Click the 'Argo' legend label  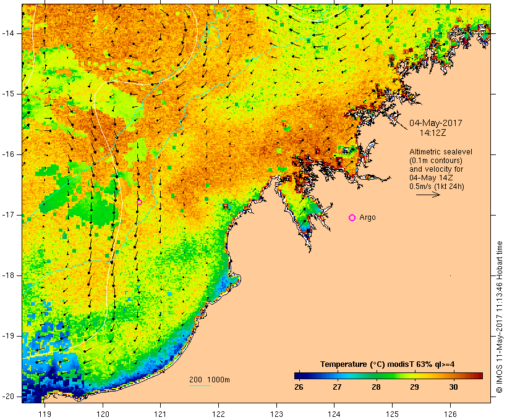(368, 217)
